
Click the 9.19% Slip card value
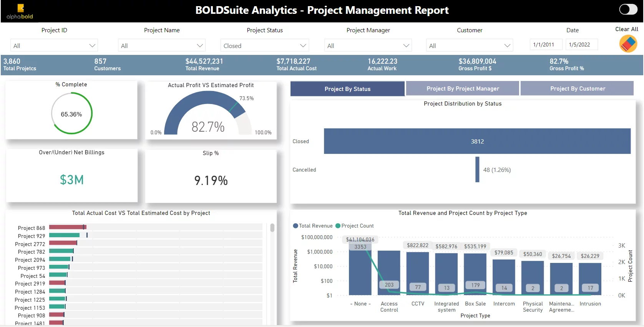coord(211,180)
